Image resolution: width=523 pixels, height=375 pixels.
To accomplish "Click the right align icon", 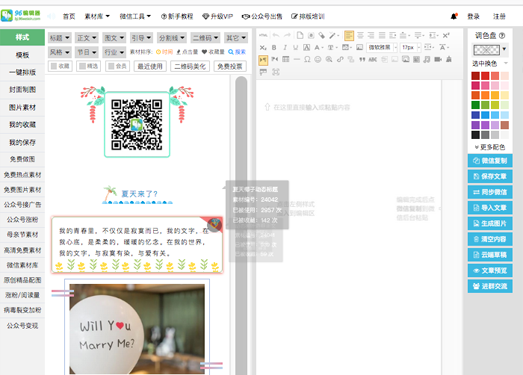I will [x=371, y=35].
